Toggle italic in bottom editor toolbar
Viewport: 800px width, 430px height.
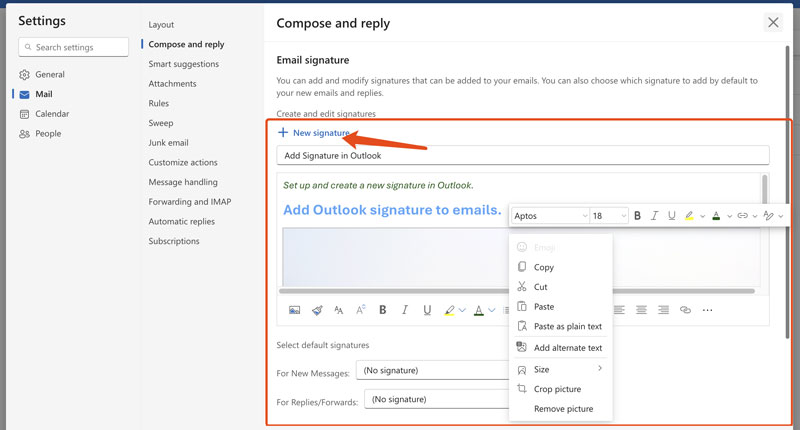tap(405, 310)
